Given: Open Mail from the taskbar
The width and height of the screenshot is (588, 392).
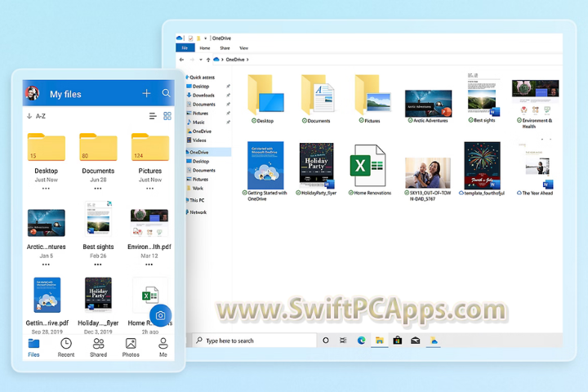Looking at the screenshot, I should click(415, 341).
